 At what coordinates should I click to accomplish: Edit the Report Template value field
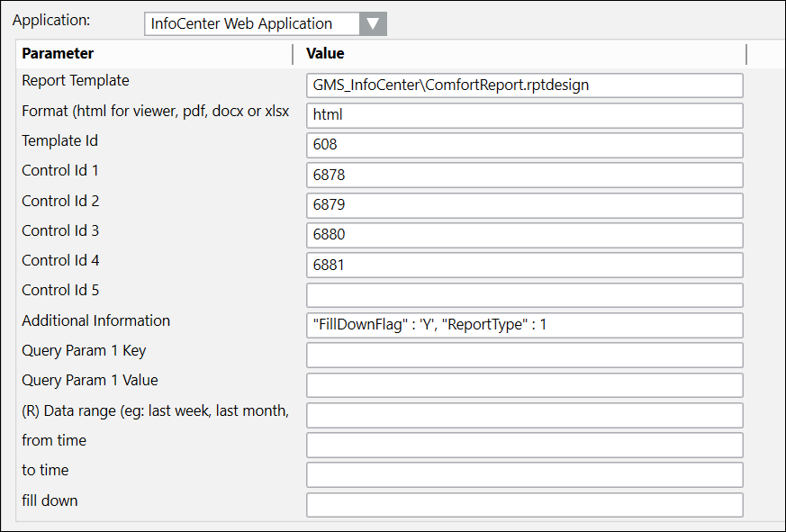click(524, 86)
